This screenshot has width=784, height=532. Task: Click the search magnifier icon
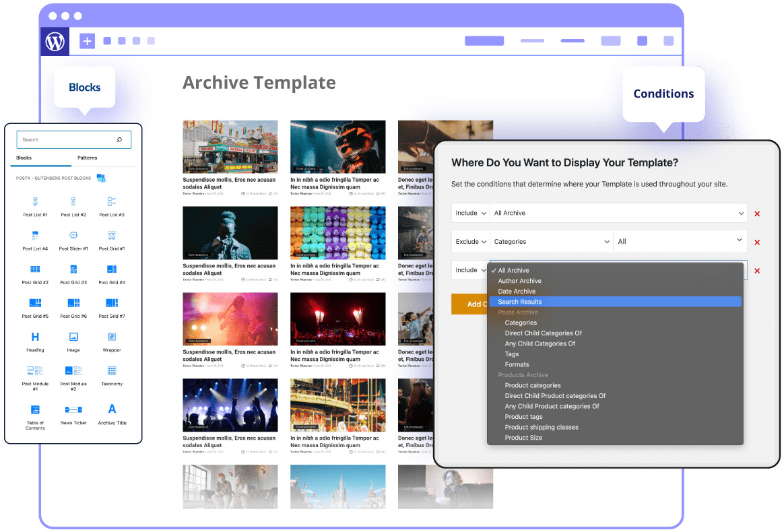[x=119, y=139]
